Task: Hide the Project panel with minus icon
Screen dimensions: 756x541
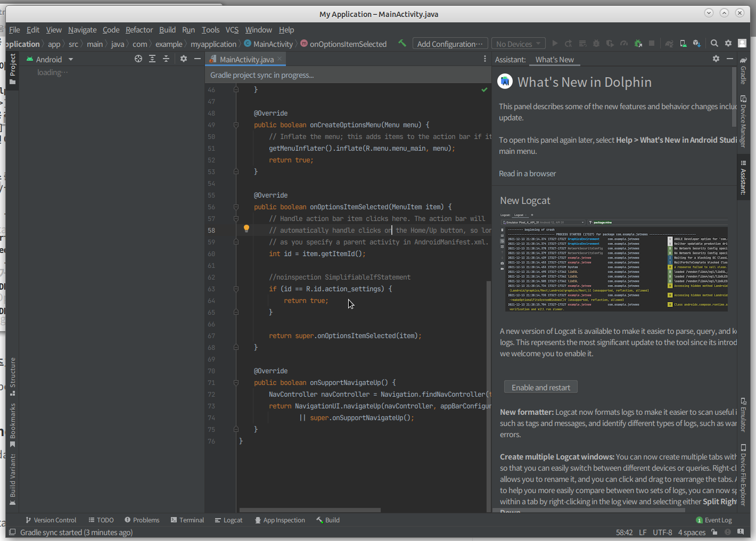Action: (x=198, y=59)
